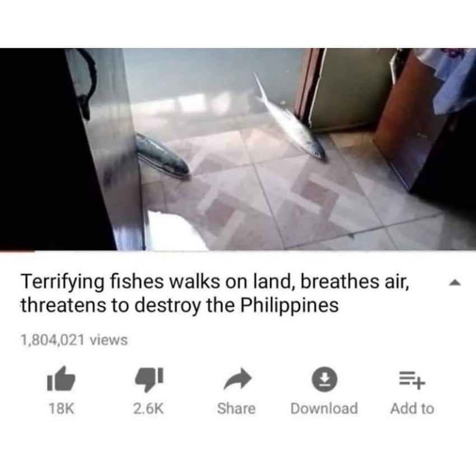476x473 pixels.
Task: Tap the video player frame
Action: coord(238,149)
